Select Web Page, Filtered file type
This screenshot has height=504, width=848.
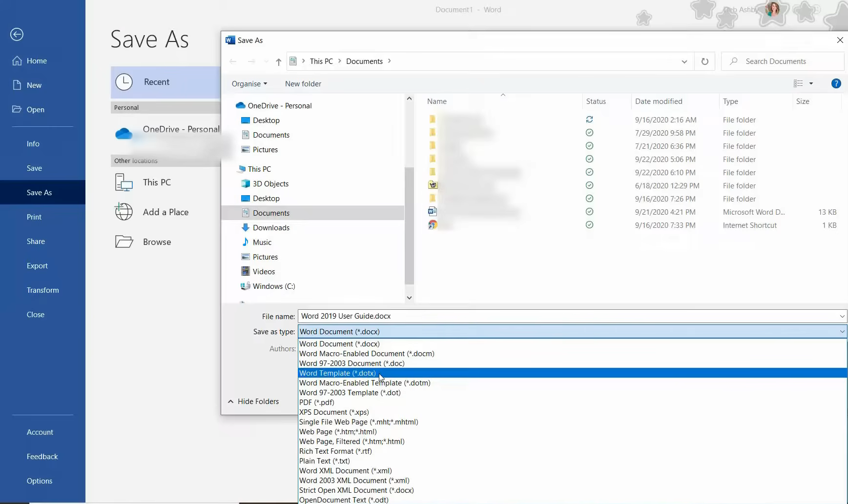point(573,442)
